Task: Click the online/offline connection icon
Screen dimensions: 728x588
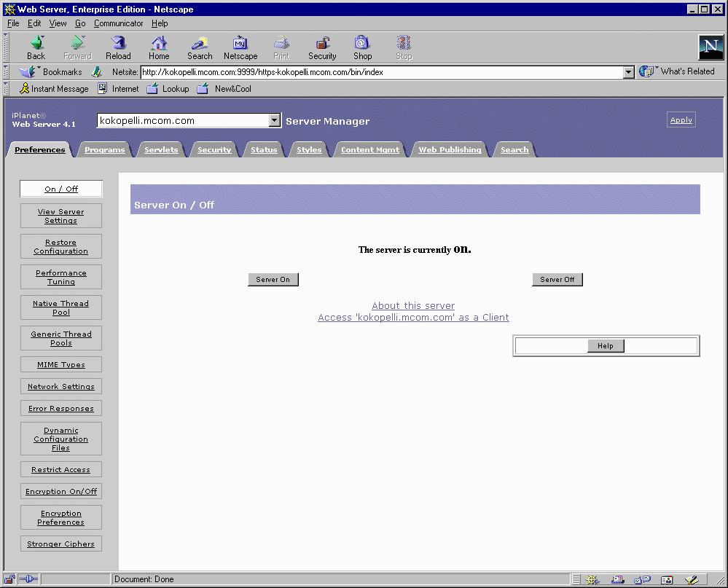Action: [x=28, y=579]
